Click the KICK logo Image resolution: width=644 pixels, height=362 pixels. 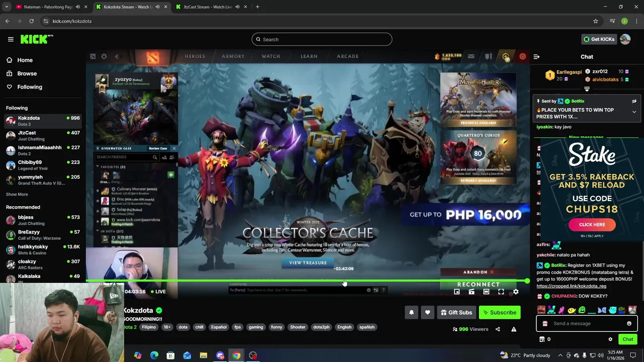click(x=37, y=39)
